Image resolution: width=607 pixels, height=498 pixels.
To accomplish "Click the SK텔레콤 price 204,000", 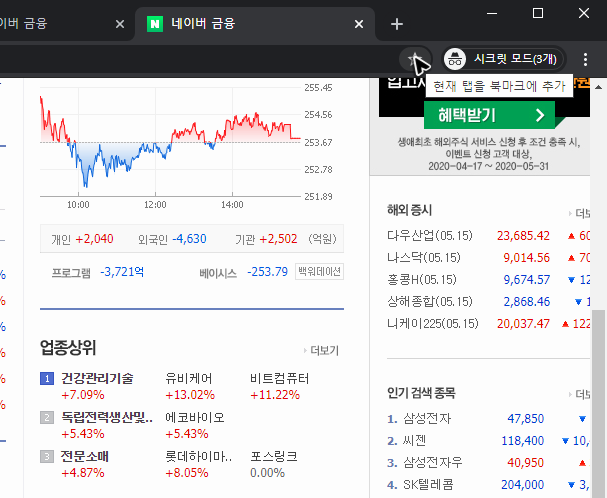I will click(523, 485).
